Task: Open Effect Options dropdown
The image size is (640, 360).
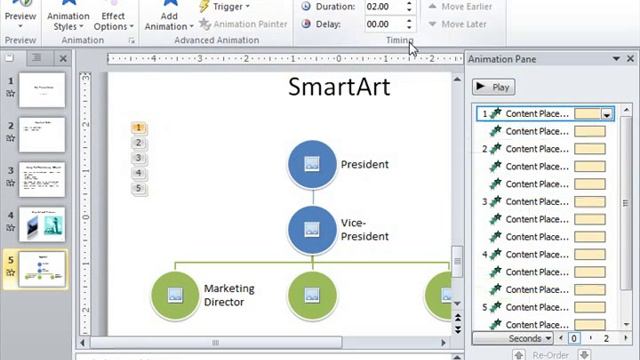Action: coord(113,16)
